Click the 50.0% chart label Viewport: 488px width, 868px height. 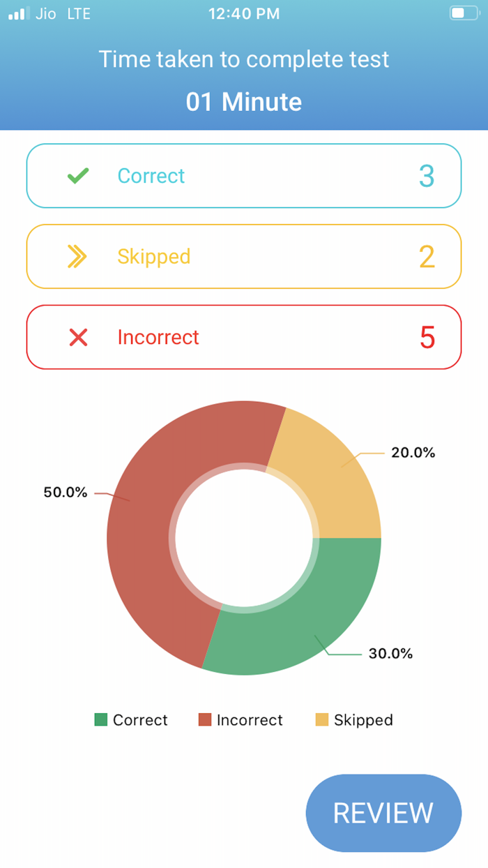pyautogui.click(x=66, y=492)
